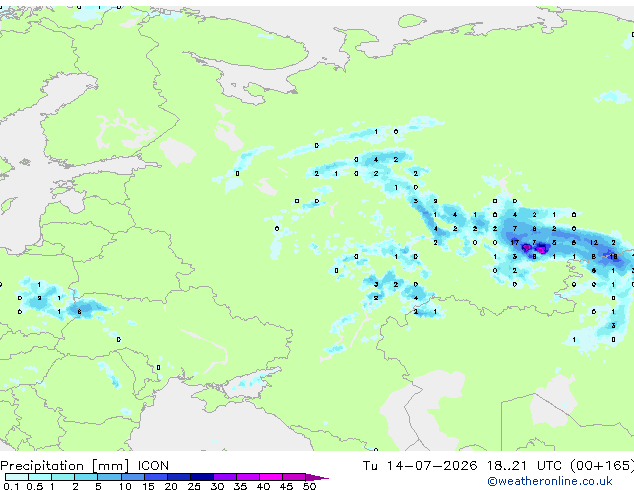The image size is (634, 490).
Task: Click the 30–35 mm violet legend swatch
Action: [225, 477]
